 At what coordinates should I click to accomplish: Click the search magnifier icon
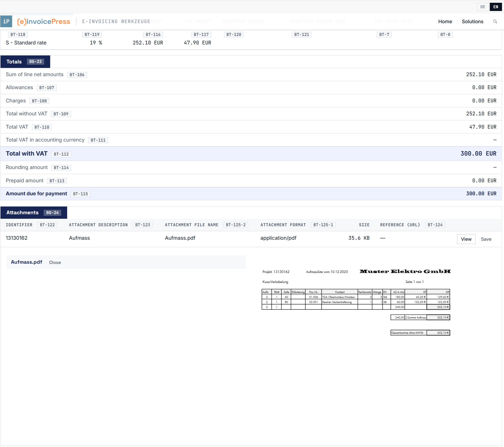(x=495, y=21)
